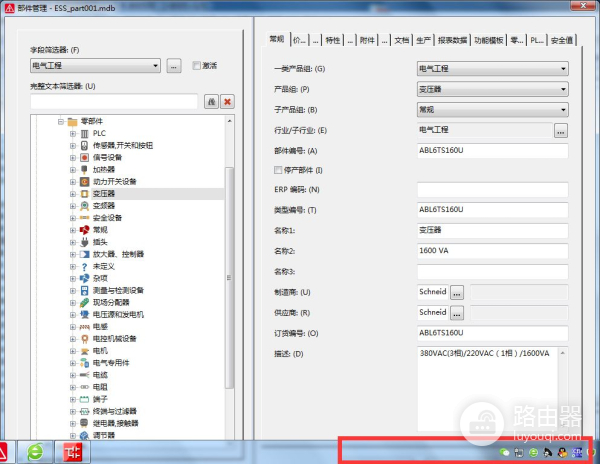Open the green browser icon in the taskbar
The image size is (600, 464).
click(35, 452)
